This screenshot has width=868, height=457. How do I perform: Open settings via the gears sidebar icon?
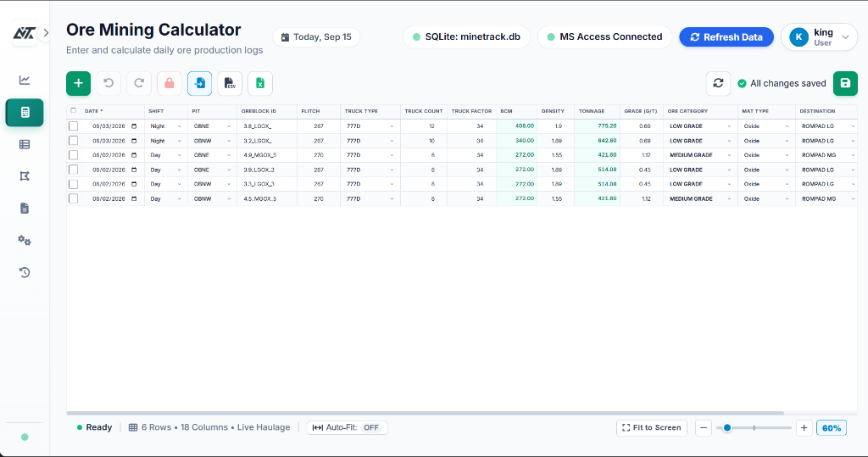tap(25, 241)
